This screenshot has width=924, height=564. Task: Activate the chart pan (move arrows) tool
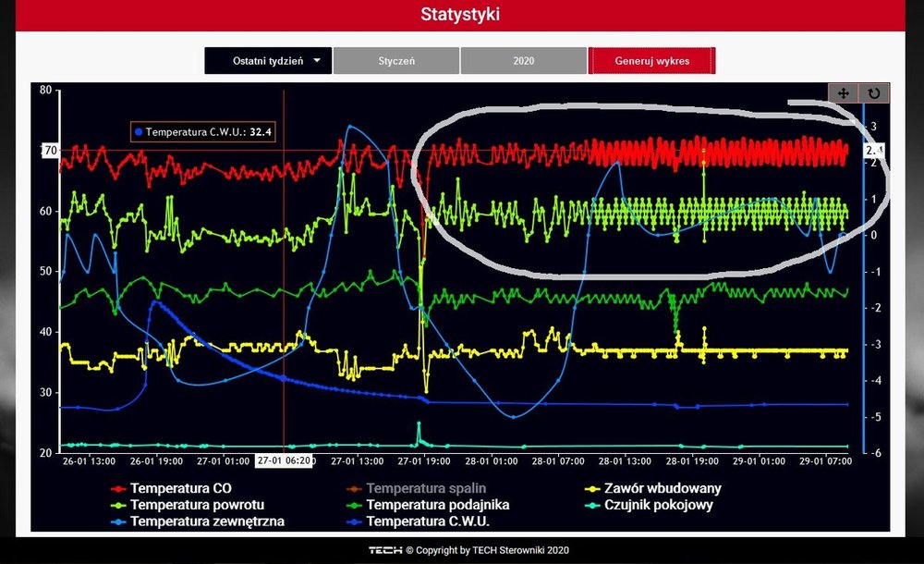(x=843, y=92)
